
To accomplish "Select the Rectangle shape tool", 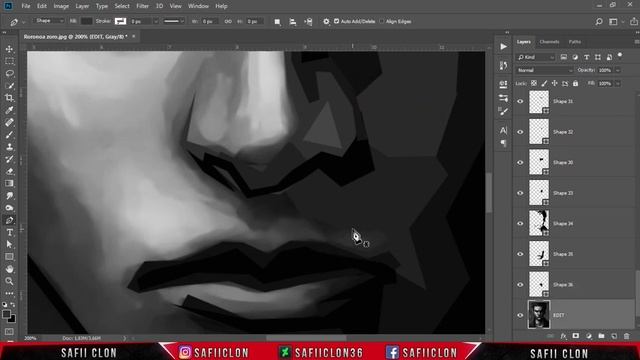I will point(9,257).
